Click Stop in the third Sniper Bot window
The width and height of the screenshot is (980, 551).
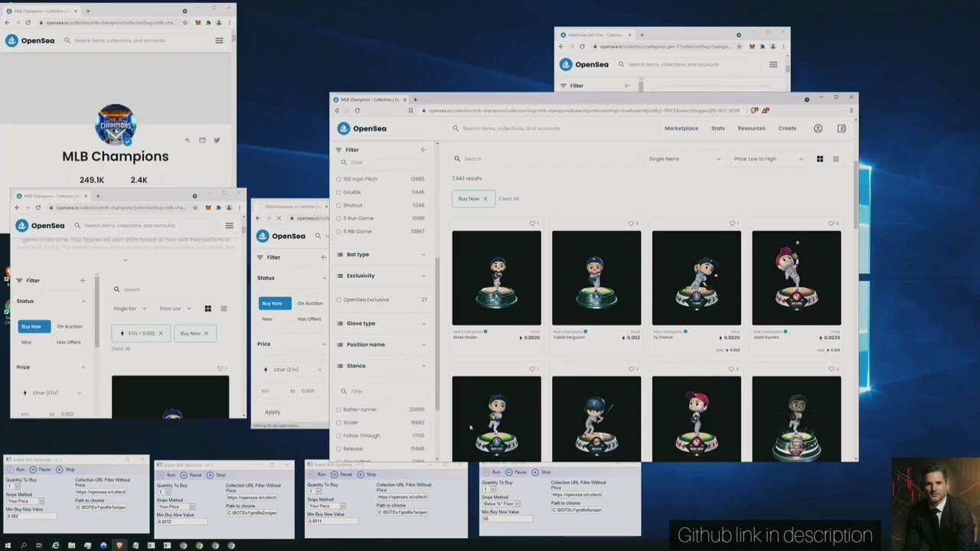point(367,474)
